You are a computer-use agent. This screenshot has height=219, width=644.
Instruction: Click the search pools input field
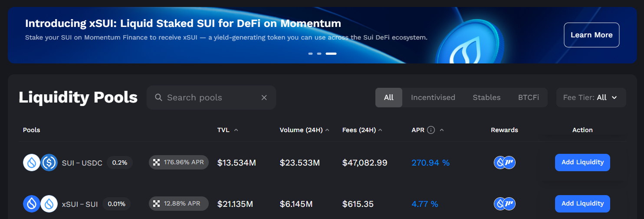pos(211,97)
